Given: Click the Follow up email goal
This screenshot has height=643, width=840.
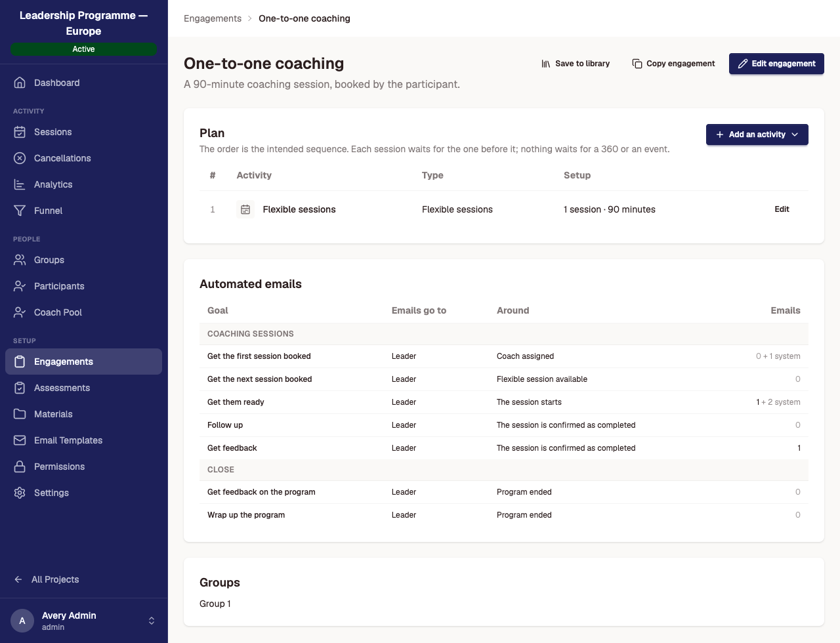Looking at the screenshot, I should click(225, 425).
